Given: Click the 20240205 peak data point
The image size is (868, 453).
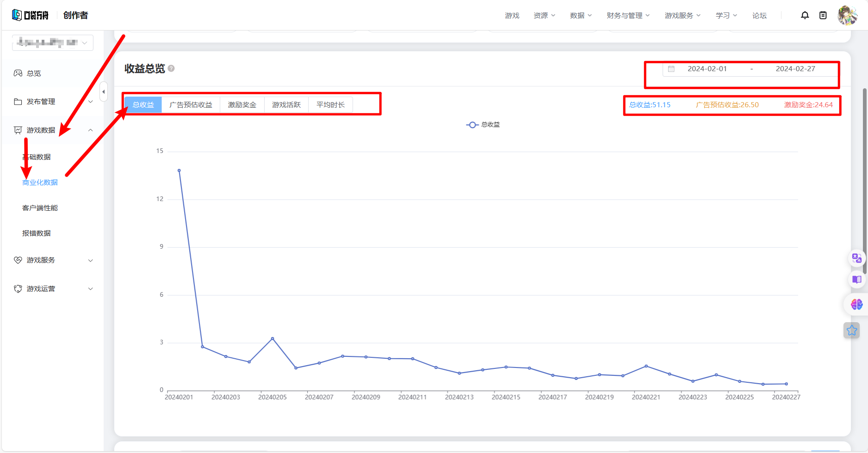Looking at the screenshot, I should click(273, 338).
